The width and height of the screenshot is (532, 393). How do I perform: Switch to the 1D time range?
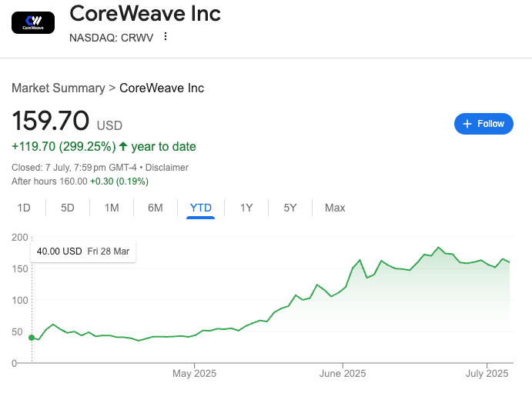coord(24,208)
